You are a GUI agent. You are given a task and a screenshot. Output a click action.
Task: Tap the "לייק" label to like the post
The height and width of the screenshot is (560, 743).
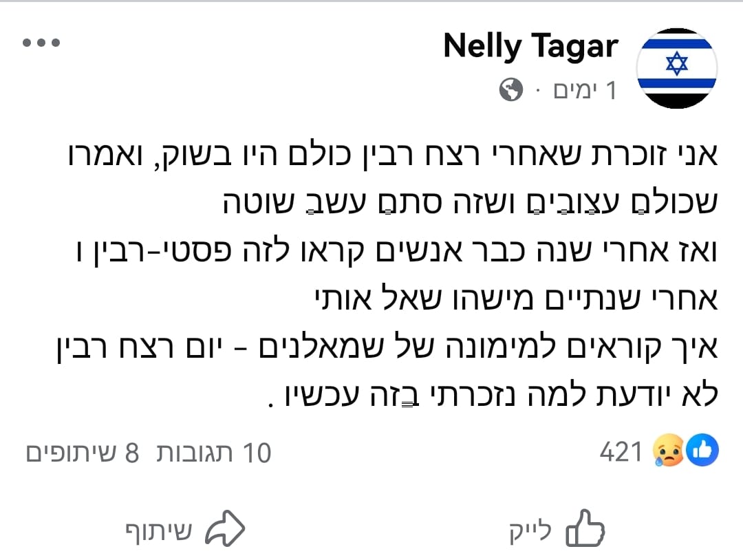tap(531, 530)
